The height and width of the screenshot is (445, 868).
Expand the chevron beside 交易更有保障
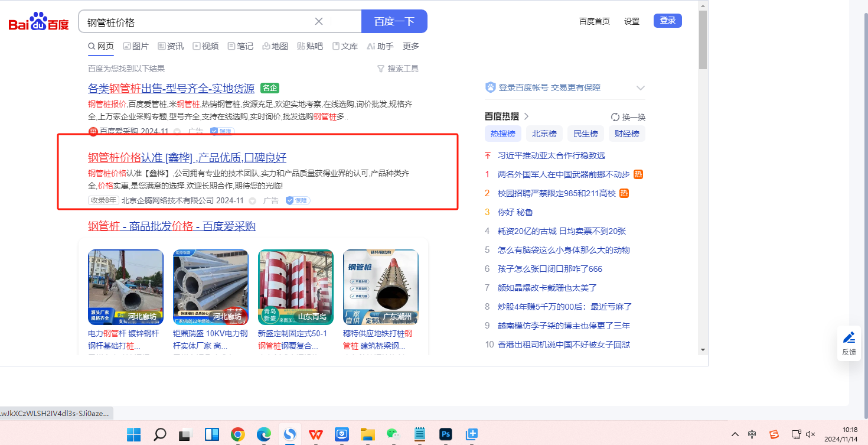coord(641,87)
